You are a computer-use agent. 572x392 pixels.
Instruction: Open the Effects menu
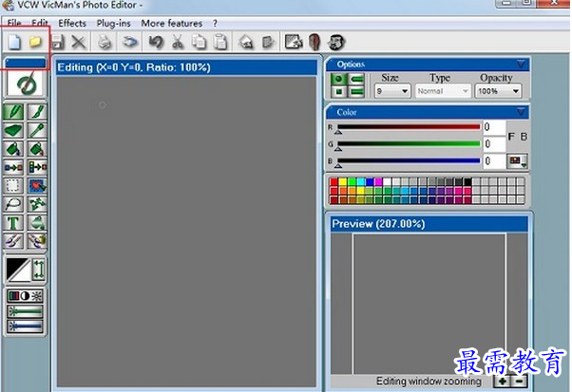tap(72, 23)
